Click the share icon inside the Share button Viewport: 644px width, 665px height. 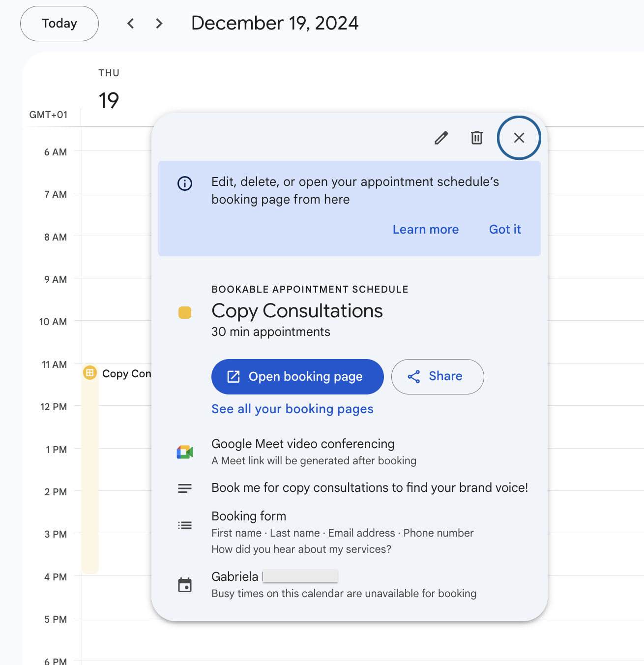pos(414,376)
